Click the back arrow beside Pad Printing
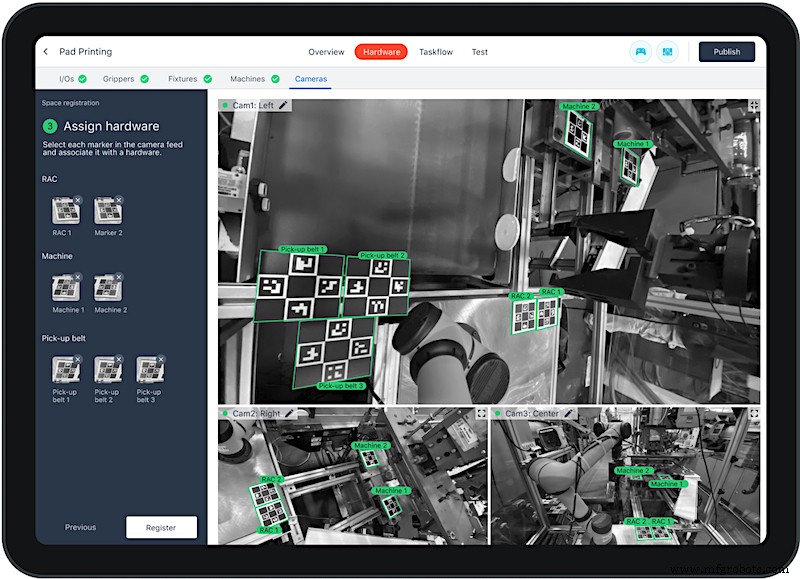Image resolution: width=800 pixels, height=579 pixels. point(46,52)
